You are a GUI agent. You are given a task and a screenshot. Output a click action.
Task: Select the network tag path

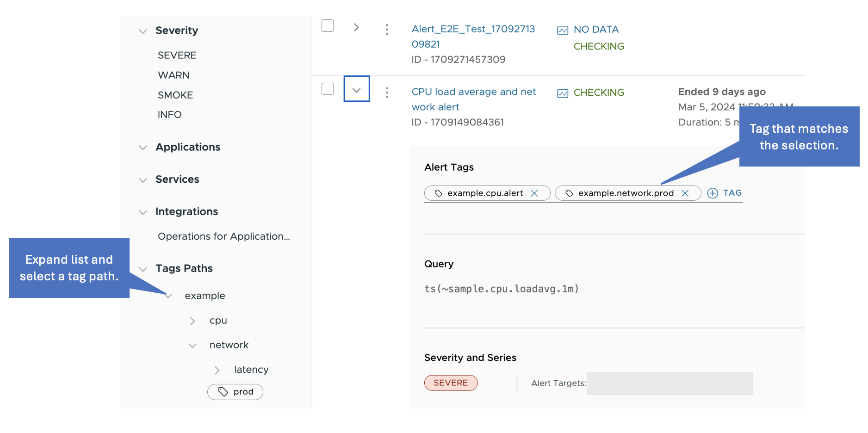[x=229, y=345]
